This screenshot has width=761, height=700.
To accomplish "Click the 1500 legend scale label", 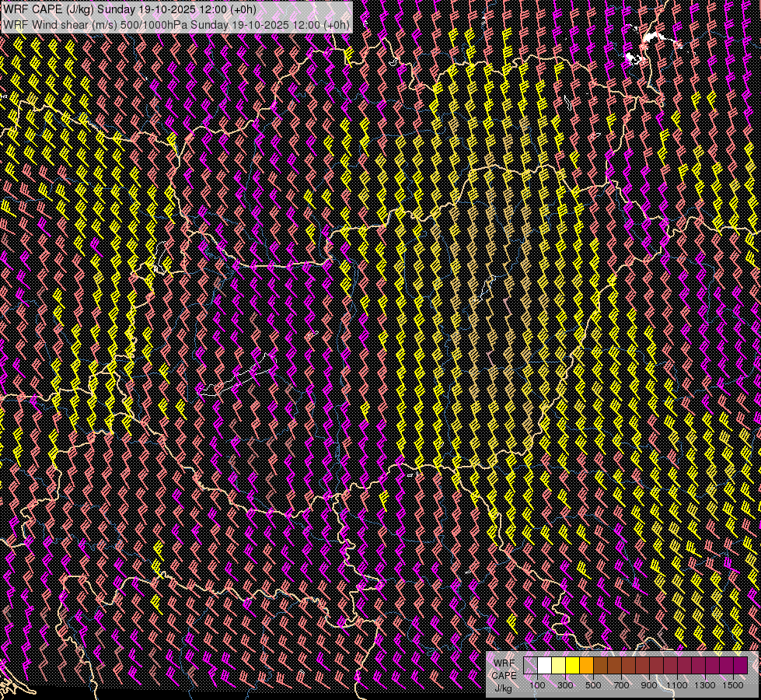I will pos(733,685).
